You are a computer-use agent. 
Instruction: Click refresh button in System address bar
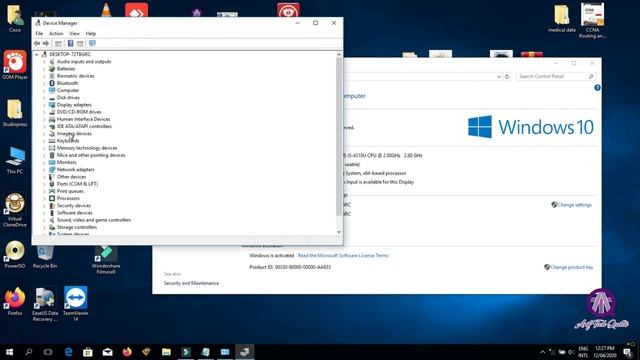point(507,76)
